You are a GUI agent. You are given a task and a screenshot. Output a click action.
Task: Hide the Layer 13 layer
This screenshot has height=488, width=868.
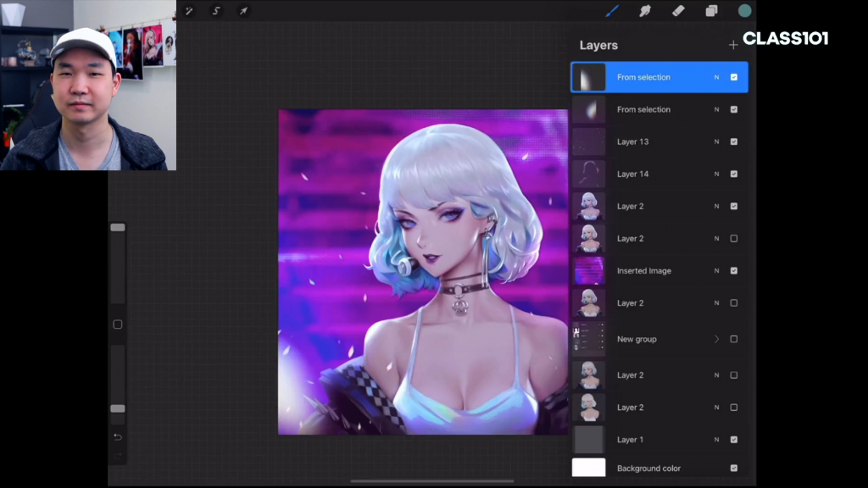pos(733,141)
